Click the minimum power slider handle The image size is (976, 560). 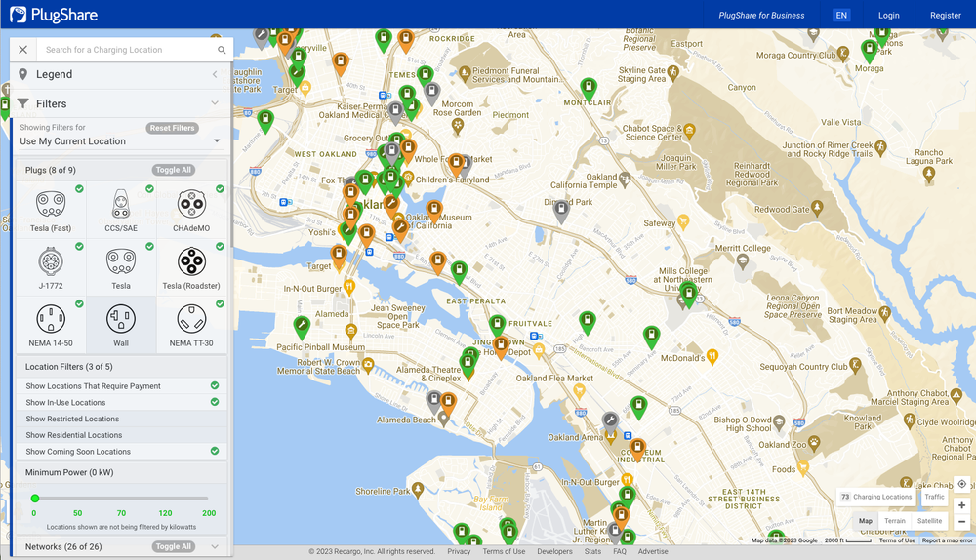click(35, 499)
